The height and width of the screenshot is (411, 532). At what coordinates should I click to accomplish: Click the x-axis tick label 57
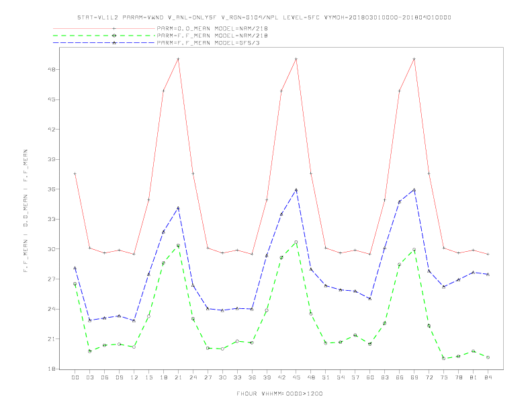click(355, 377)
